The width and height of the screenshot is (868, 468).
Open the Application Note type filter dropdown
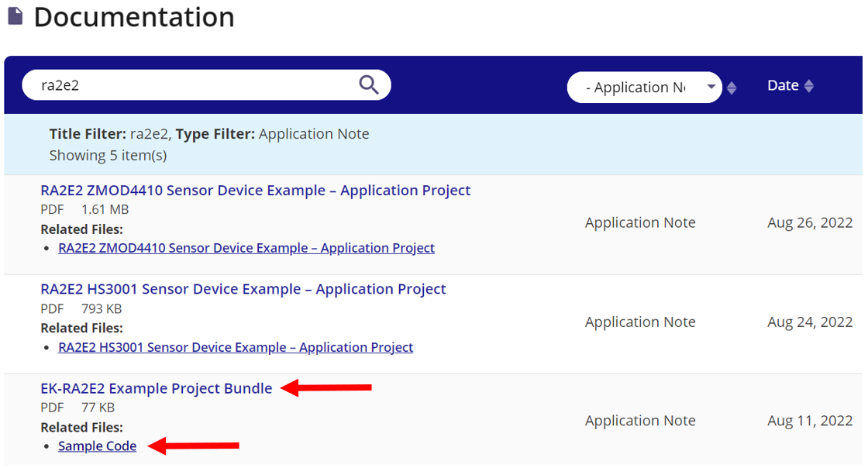[645, 87]
